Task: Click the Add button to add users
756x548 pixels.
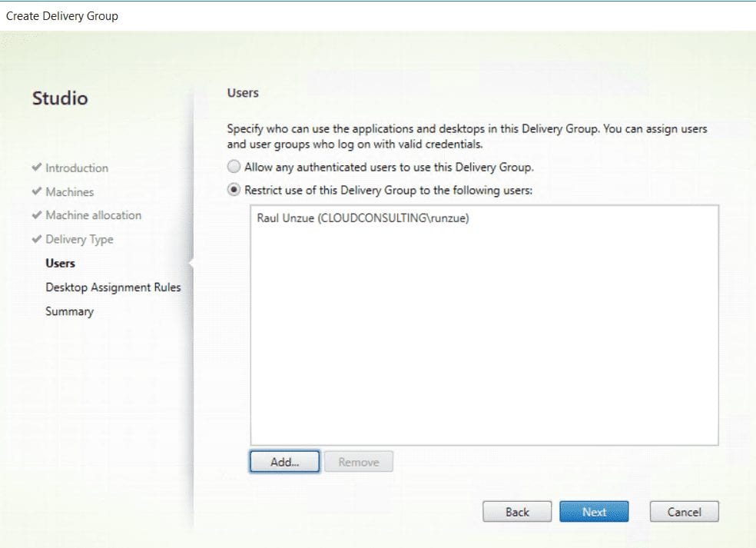Action: pos(284,461)
